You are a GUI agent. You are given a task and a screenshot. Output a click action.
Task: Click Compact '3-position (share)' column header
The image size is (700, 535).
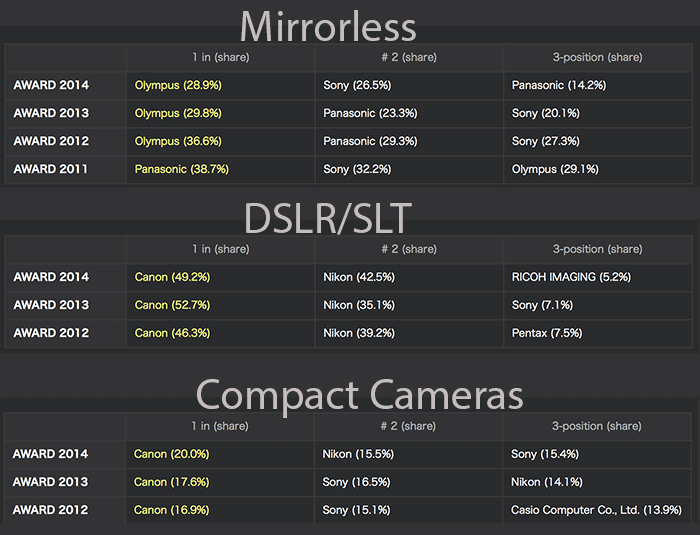pyautogui.click(x=596, y=426)
